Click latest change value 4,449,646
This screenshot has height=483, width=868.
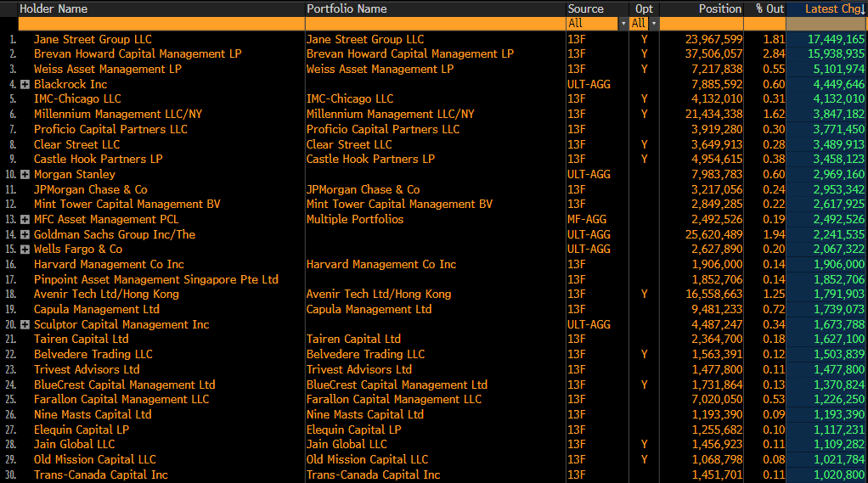click(838, 85)
